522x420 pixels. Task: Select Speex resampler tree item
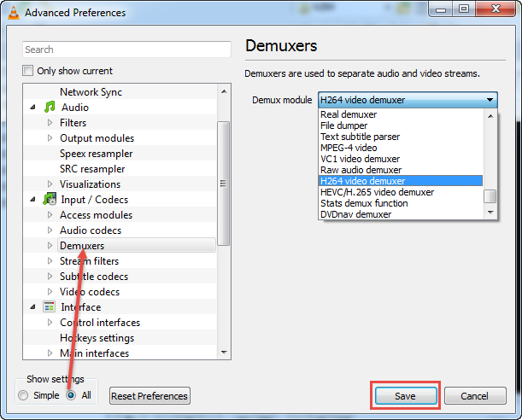[96, 154]
